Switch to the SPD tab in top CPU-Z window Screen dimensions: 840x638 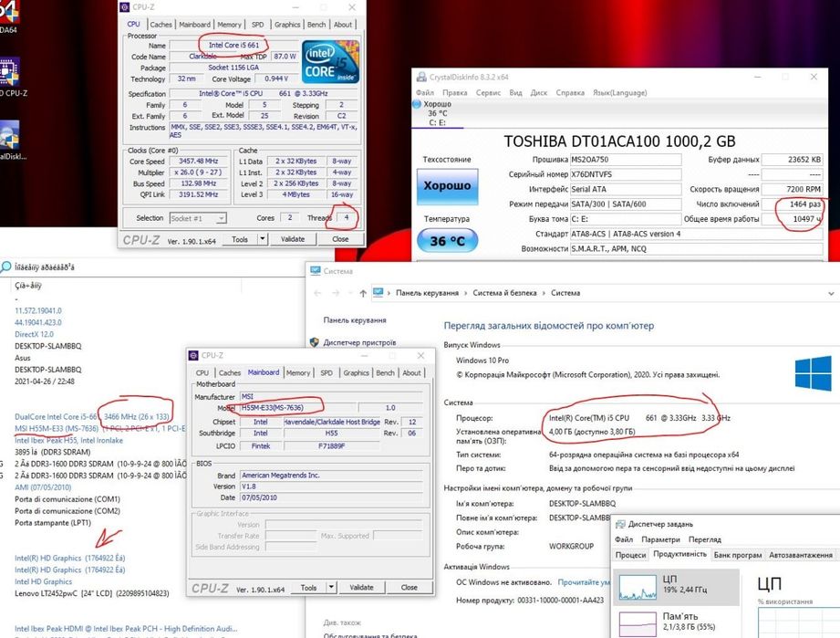[x=258, y=24]
